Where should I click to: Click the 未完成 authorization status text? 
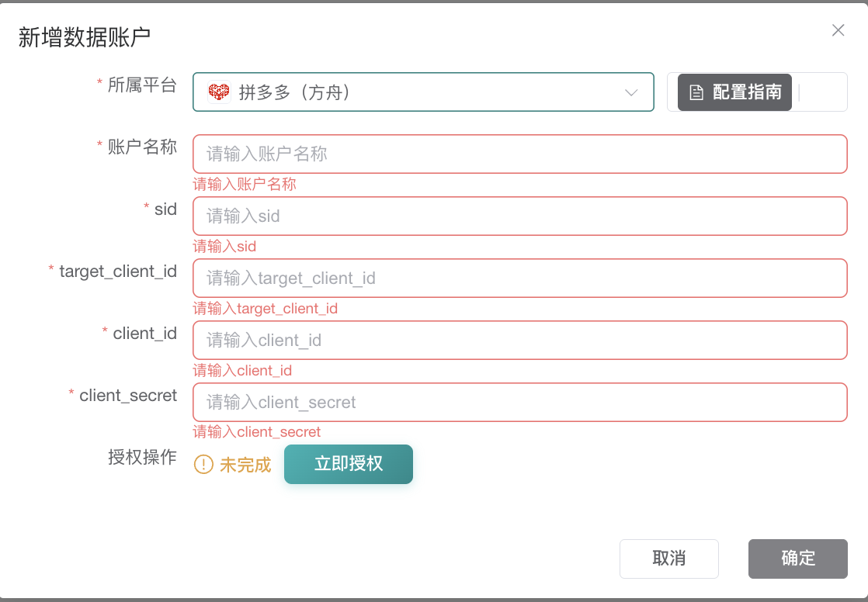[x=245, y=465]
